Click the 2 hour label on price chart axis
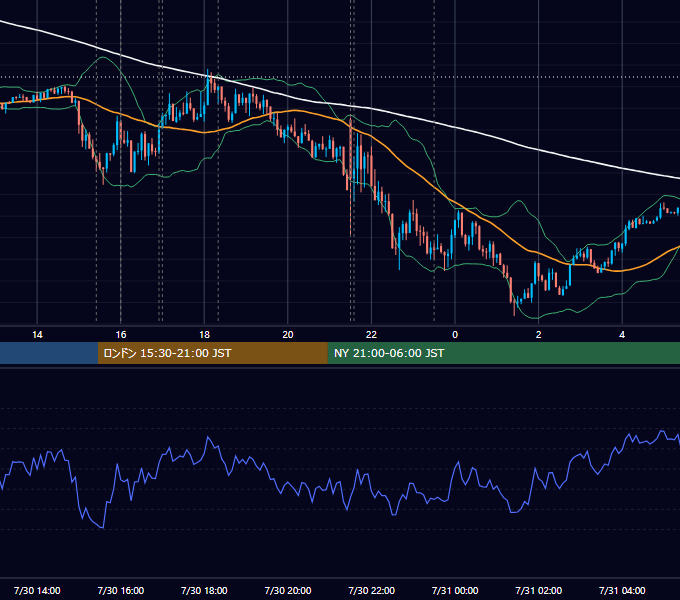Image resolution: width=680 pixels, height=600 pixels. [x=539, y=335]
